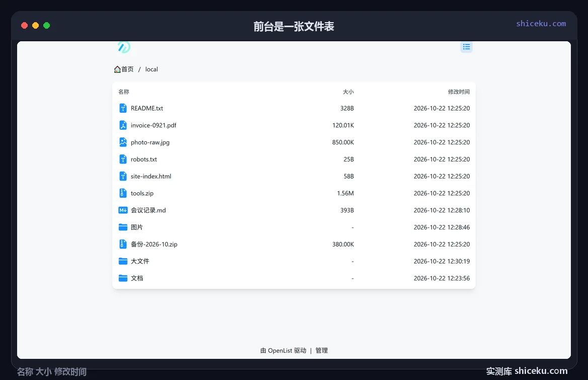Click the robots.txt file icon

coord(123,159)
